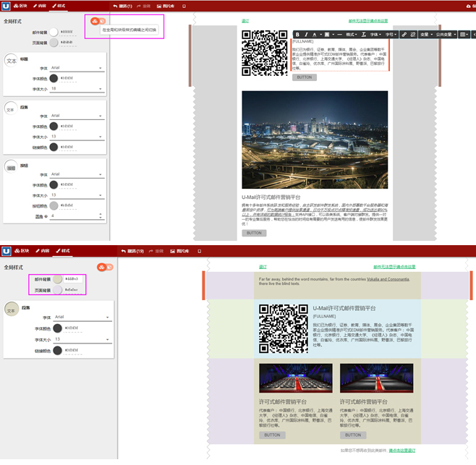Click the white 邮件背景 swatch in top panel

coord(54,32)
